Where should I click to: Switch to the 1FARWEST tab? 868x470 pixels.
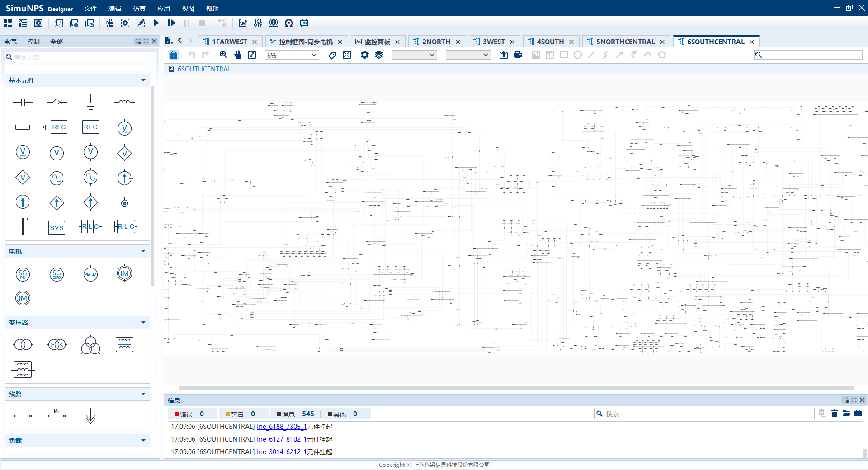pyautogui.click(x=230, y=42)
